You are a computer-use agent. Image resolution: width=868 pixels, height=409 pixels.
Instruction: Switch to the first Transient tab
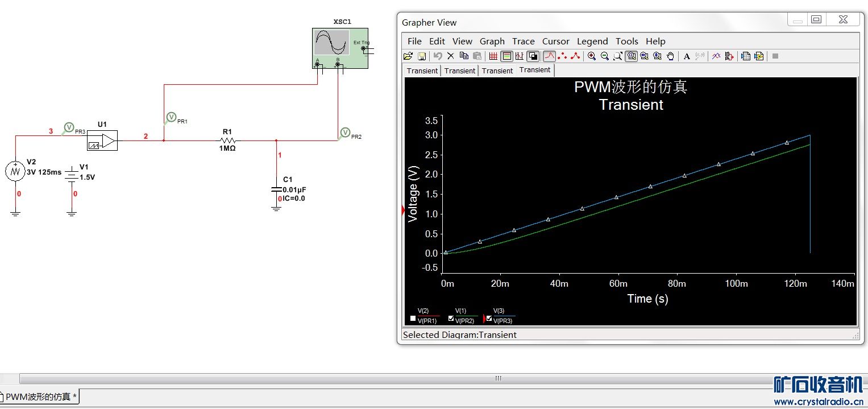422,71
